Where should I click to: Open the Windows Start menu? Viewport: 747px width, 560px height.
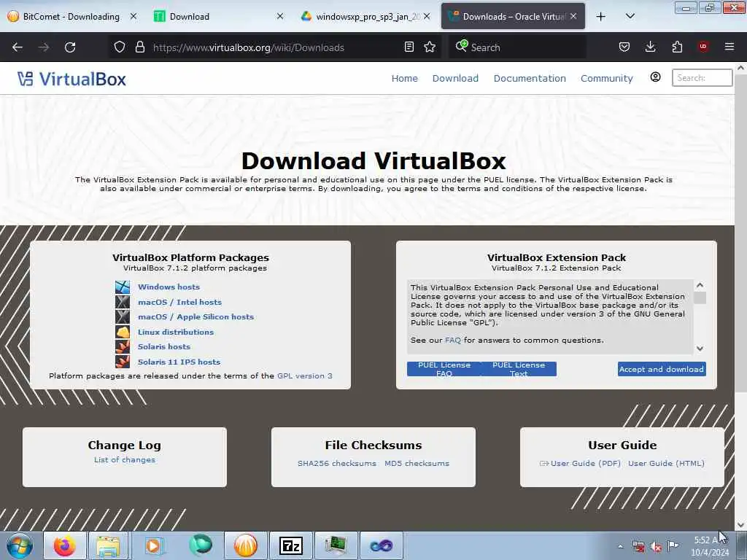20,545
